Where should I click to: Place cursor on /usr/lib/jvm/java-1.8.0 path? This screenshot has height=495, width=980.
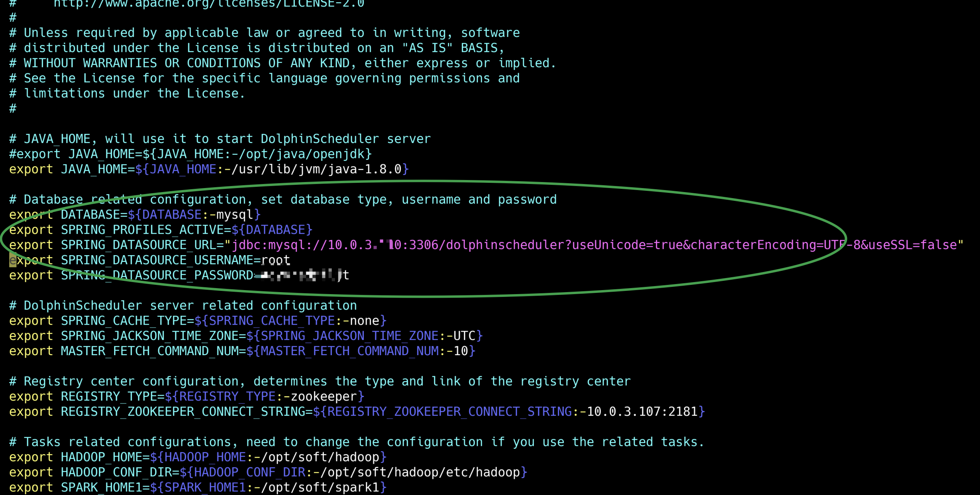316,169
